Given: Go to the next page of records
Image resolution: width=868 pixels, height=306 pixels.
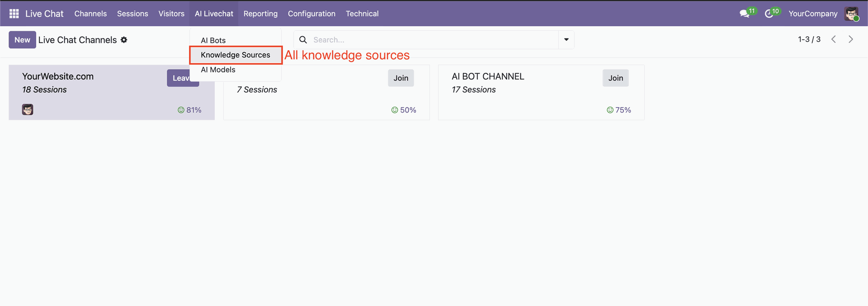Looking at the screenshot, I should [x=850, y=39].
